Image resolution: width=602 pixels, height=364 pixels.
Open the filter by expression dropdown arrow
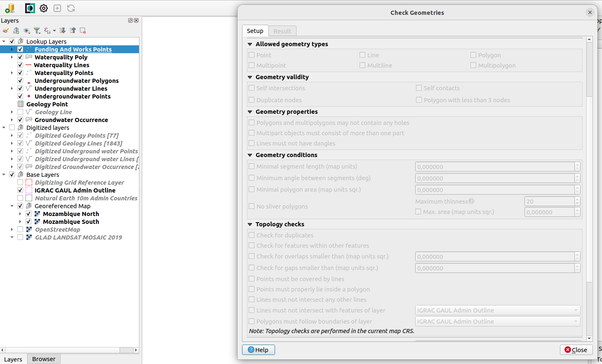click(54, 31)
